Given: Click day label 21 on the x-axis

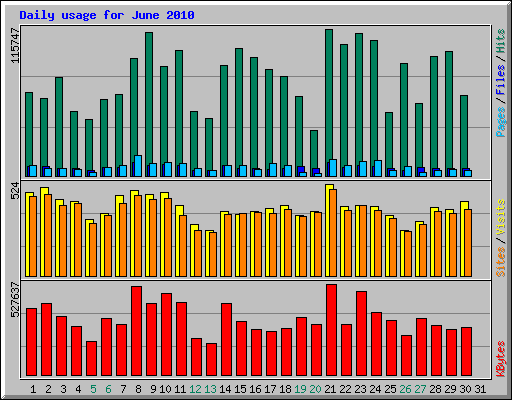Looking at the screenshot, I should [330, 389].
